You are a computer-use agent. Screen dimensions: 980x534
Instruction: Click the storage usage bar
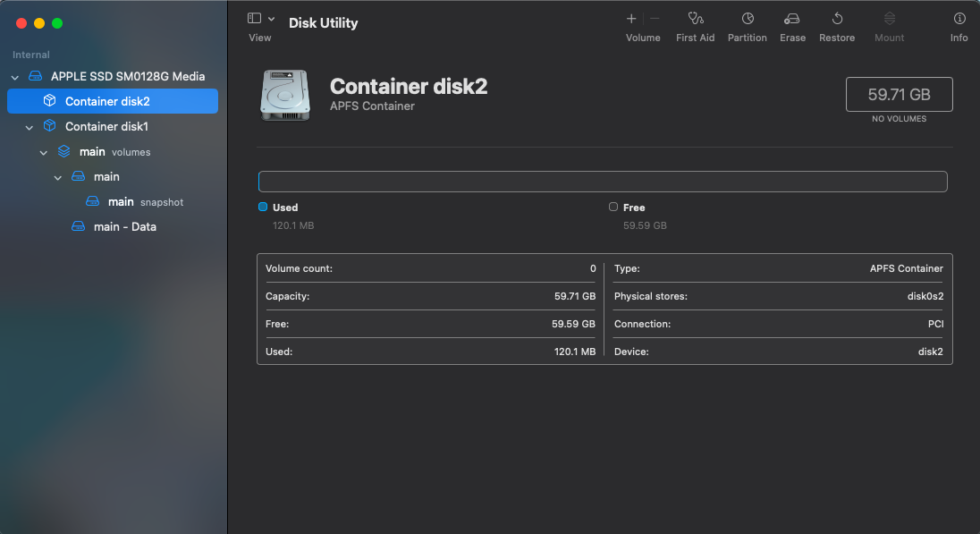(x=603, y=181)
